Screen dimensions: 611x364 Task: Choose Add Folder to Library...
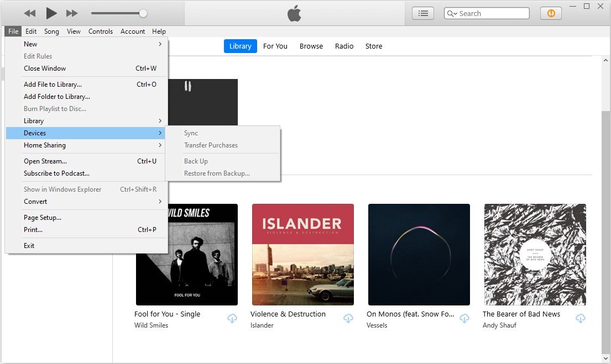pyautogui.click(x=86, y=96)
